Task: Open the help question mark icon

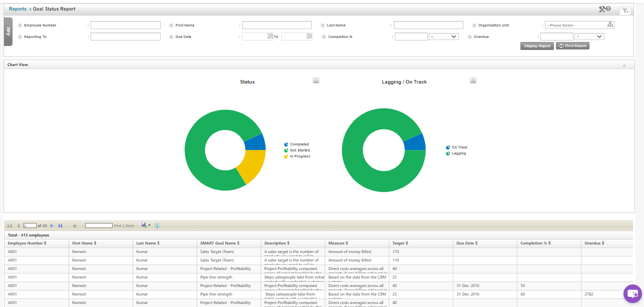Action: click(x=608, y=8)
